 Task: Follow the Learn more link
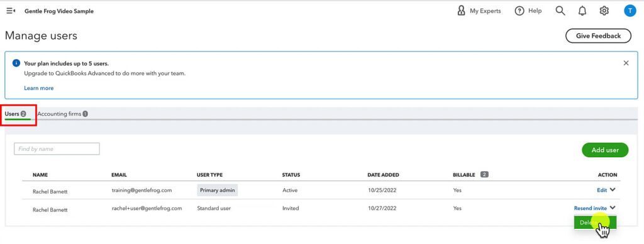coord(38,88)
